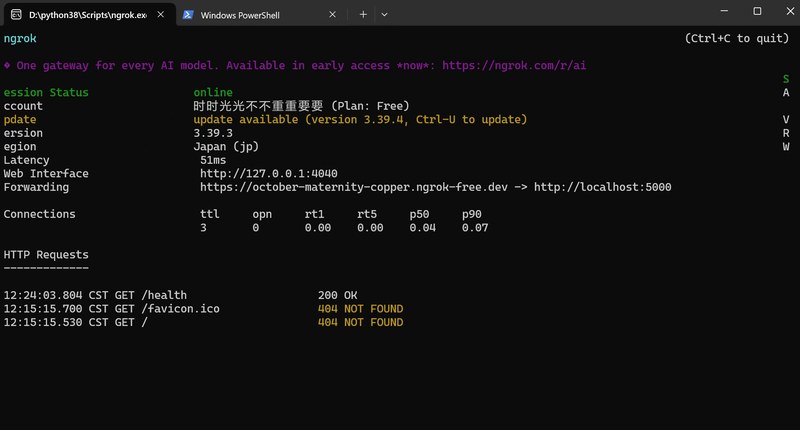Click the green 'online' status text
The width and height of the screenshot is (800, 430).
[x=213, y=92]
